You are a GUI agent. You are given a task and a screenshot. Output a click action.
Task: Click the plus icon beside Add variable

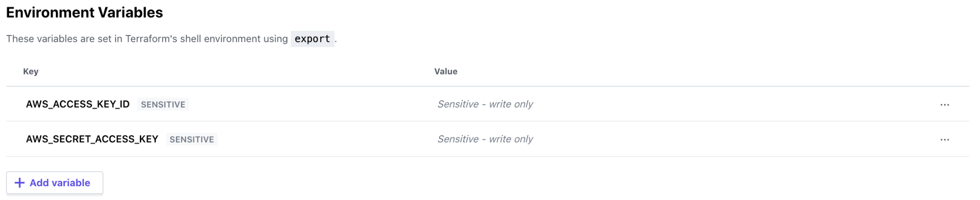click(20, 183)
